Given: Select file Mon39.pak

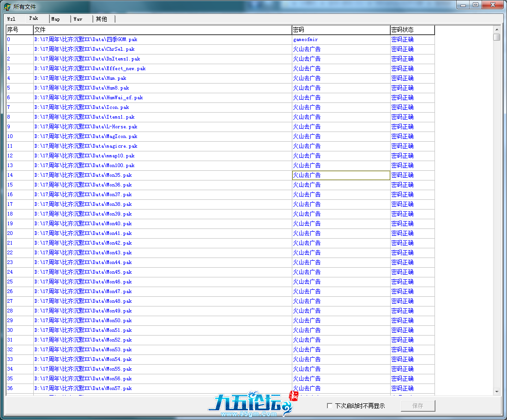Looking at the screenshot, I should tap(163, 214).
